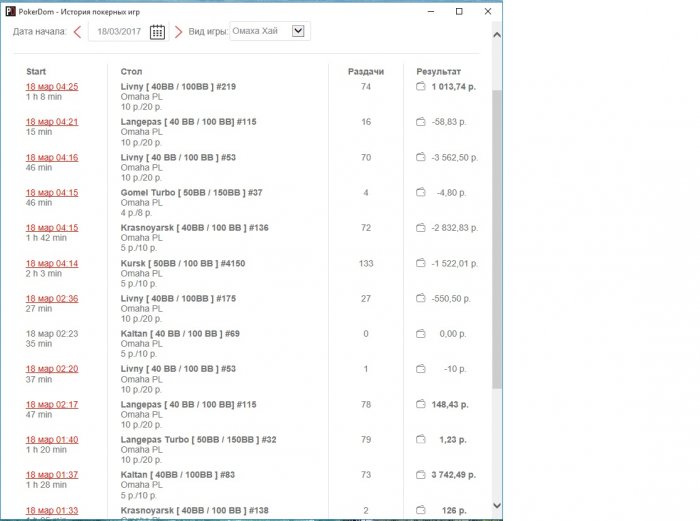Minimize the PokerDom history window
The width and height of the screenshot is (700, 521).
(431, 12)
